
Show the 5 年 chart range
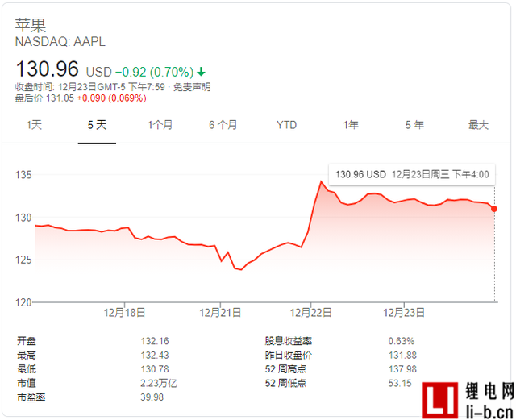point(414,125)
